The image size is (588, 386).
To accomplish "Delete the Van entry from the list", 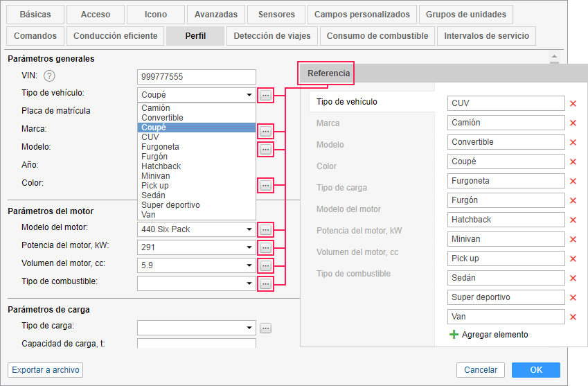I will point(573,317).
